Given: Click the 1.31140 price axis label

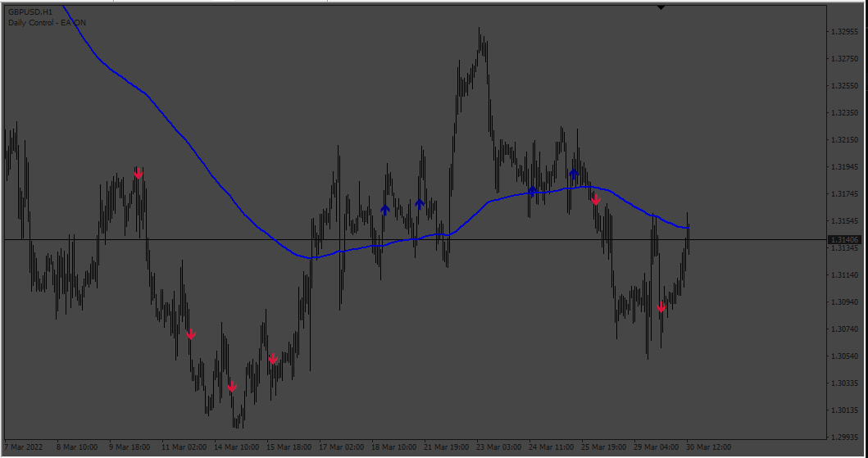Looking at the screenshot, I should click(x=845, y=275).
